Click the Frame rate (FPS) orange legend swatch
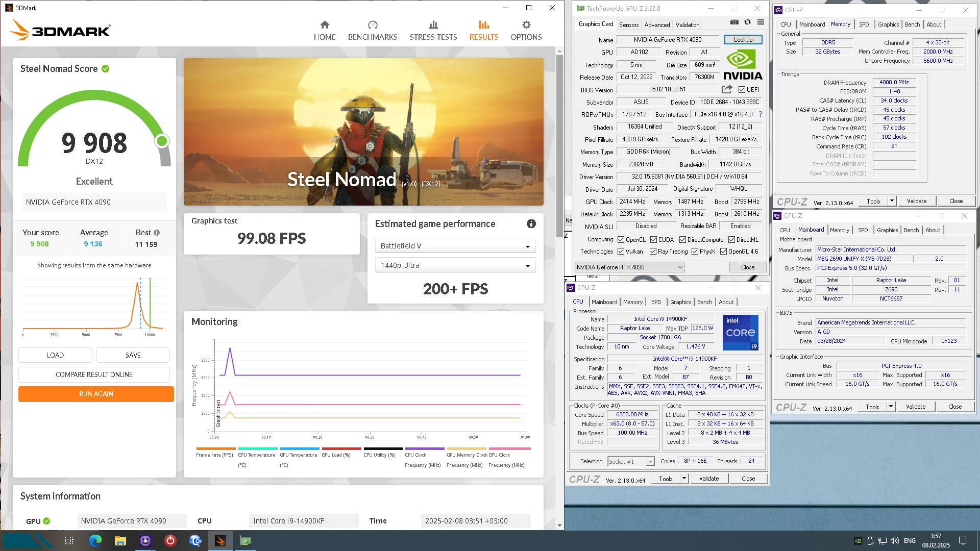 click(215, 449)
